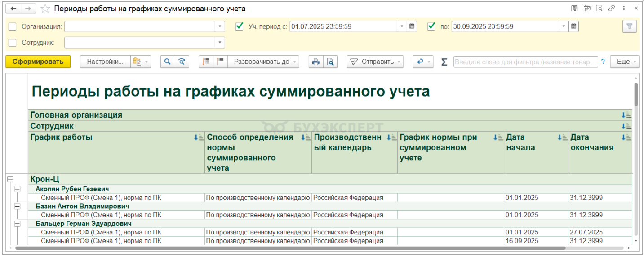Uncheck the 'по' end date checkbox
The height and width of the screenshot is (256, 644).
tap(431, 26)
